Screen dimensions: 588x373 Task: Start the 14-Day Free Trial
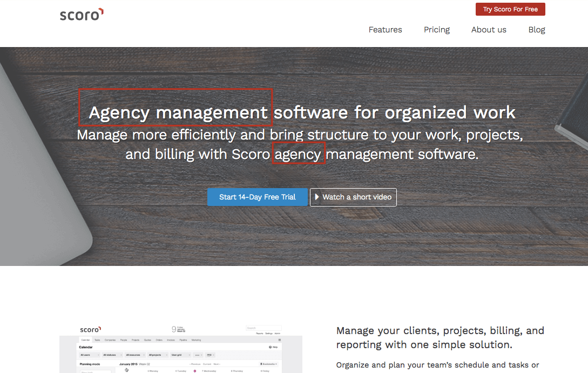[257, 197]
